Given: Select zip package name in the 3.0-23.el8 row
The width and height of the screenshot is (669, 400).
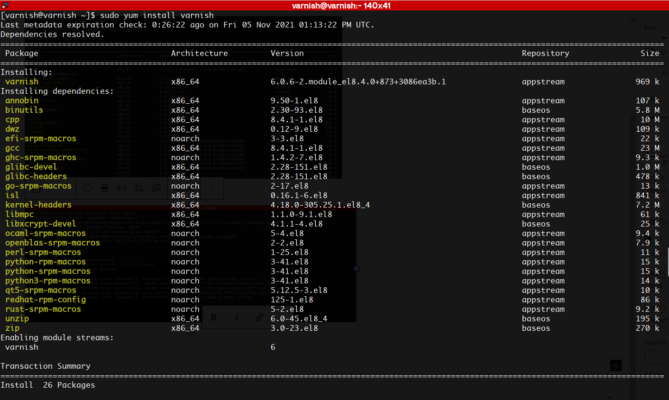Looking at the screenshot, I should (x=12, y=328).
